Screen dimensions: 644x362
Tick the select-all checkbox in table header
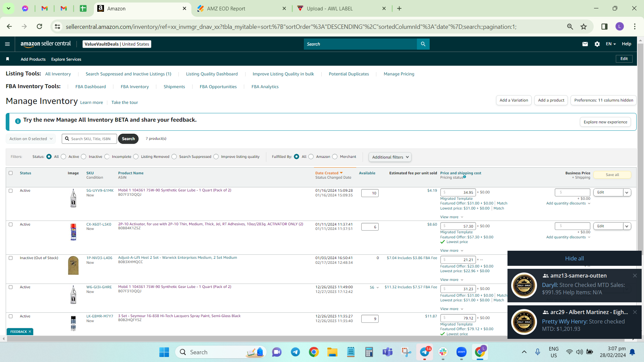[11, 173]
